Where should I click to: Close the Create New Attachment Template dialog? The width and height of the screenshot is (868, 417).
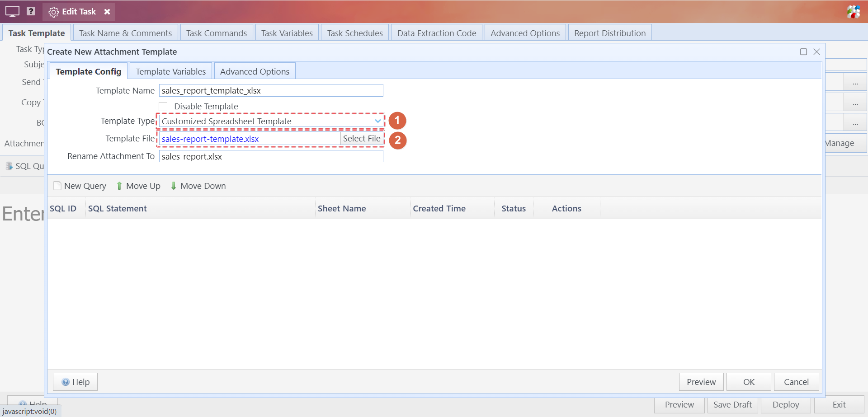coord(816,52)
